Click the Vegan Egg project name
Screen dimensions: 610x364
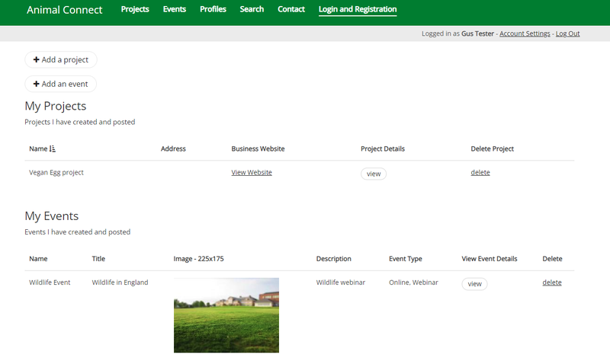56,173
